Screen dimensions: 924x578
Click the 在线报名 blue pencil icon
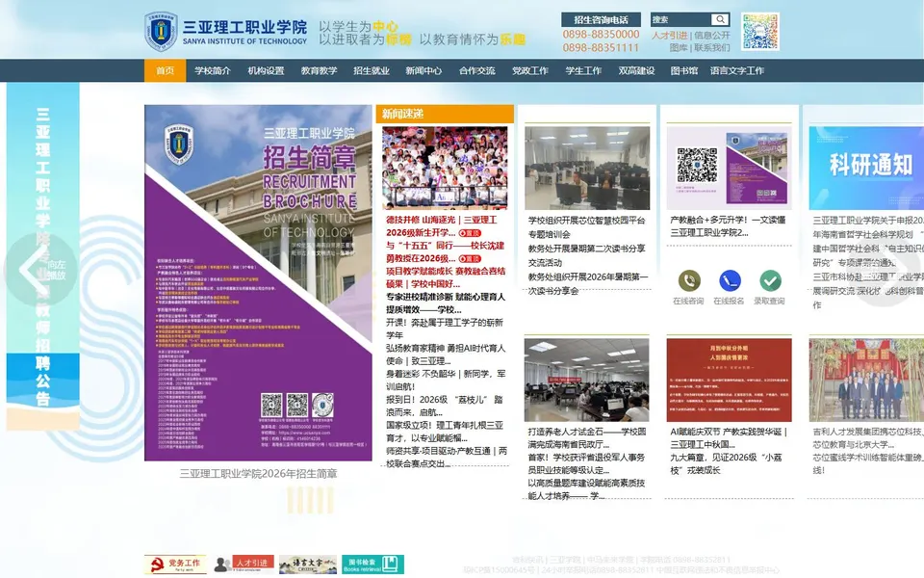click(730, 280)
